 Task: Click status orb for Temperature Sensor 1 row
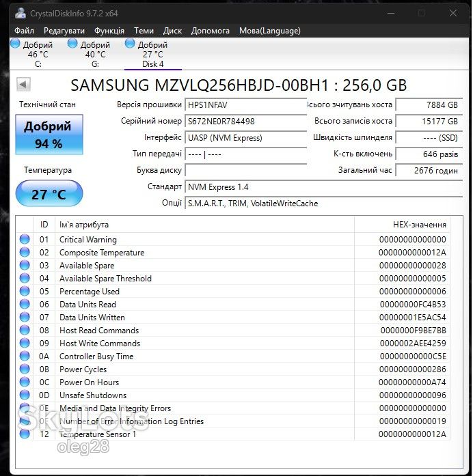point(25,434)
